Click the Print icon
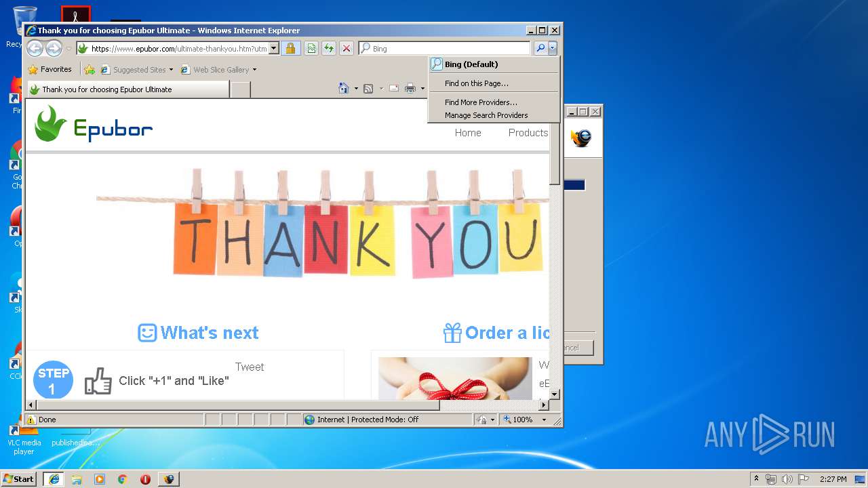Image resolution: width=868 pixels, height=488 pixels. pos(410,88)
